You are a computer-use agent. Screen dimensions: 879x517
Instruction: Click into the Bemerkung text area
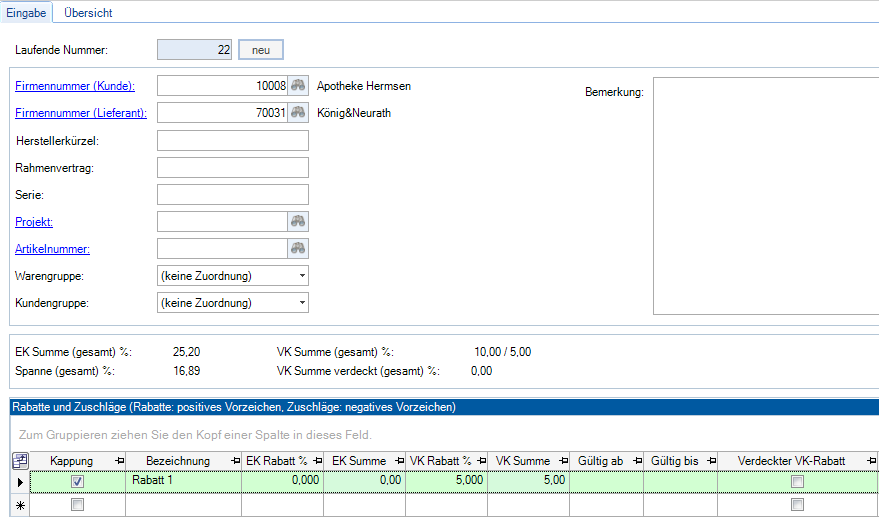[x=765, y=195]
